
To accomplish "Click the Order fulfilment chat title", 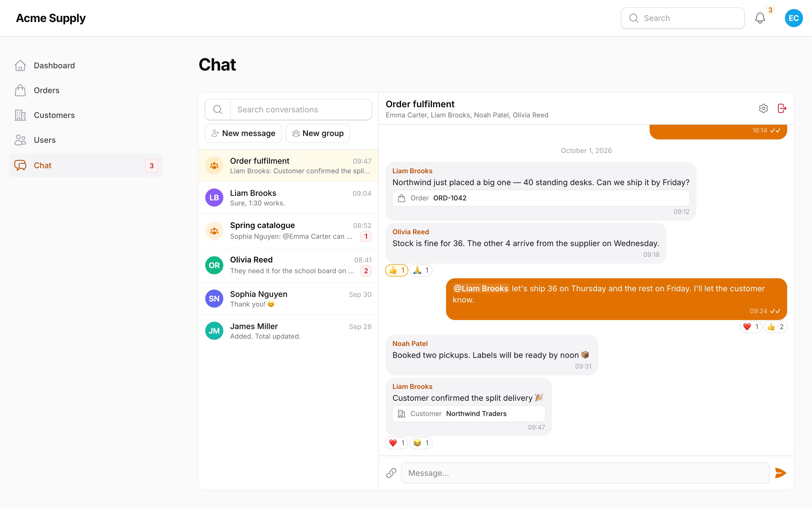I will coord(420,104).
